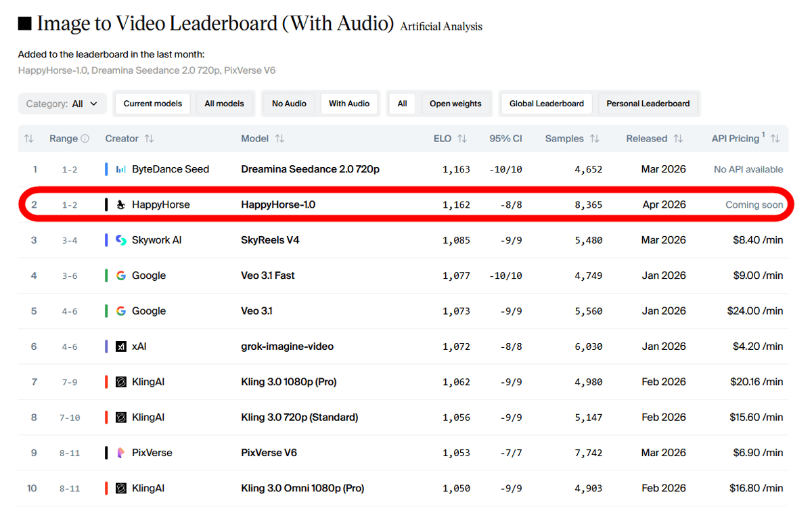
Task: Click the HappyHorse-1.0 leaderboard row
Action: [x=406, y=205]
